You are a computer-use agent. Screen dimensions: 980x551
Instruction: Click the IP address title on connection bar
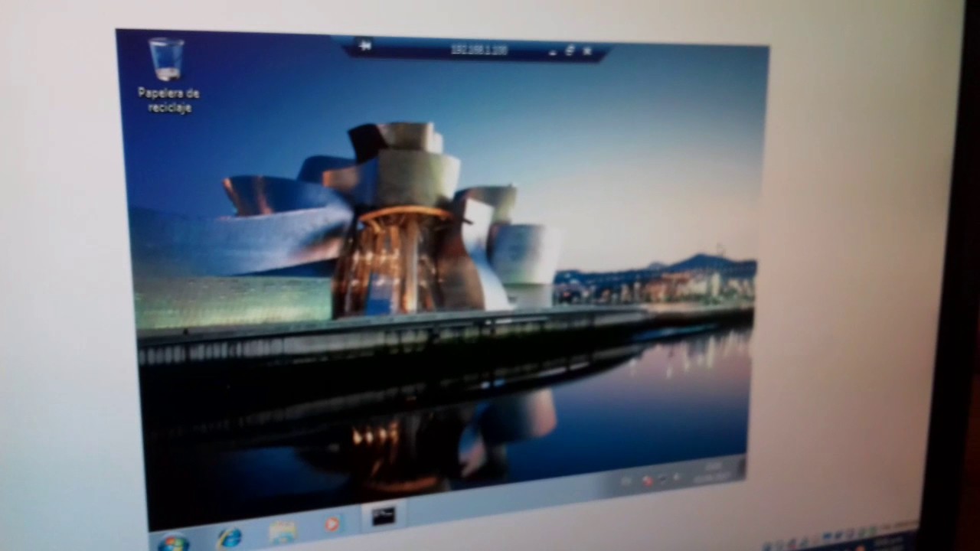pyautogui.click(x=479, y=50)
